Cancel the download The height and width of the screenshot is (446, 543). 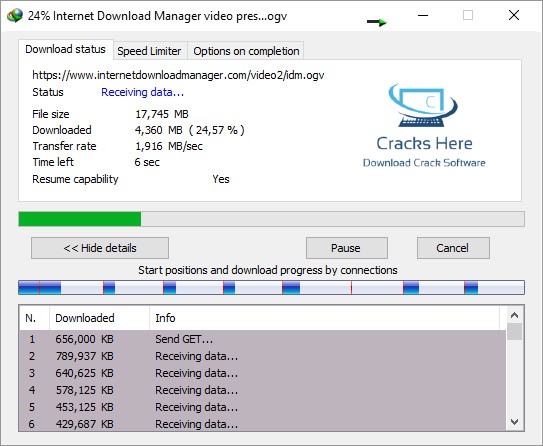[453, 248]
